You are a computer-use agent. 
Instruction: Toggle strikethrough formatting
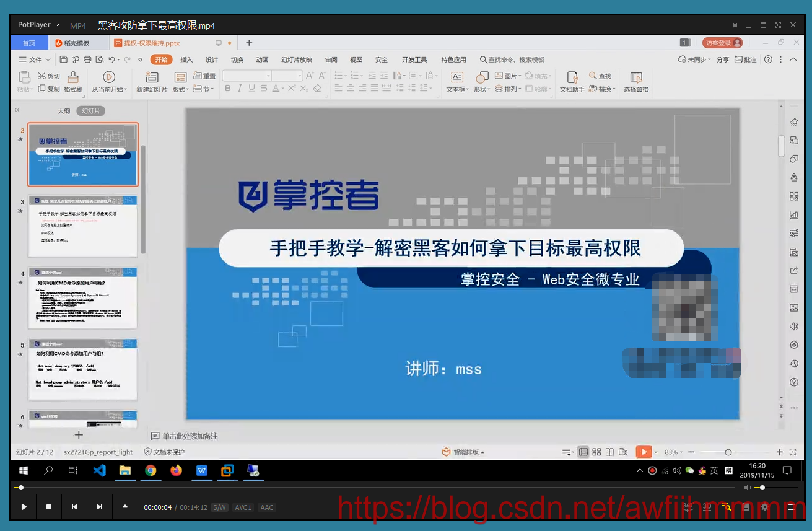point(264,89)
